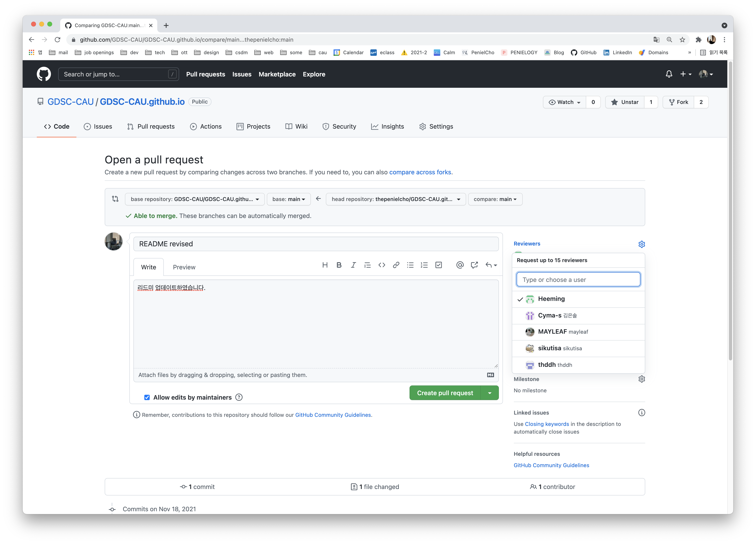
Task: Open compare: main branch dropdown
Action: 495,199
